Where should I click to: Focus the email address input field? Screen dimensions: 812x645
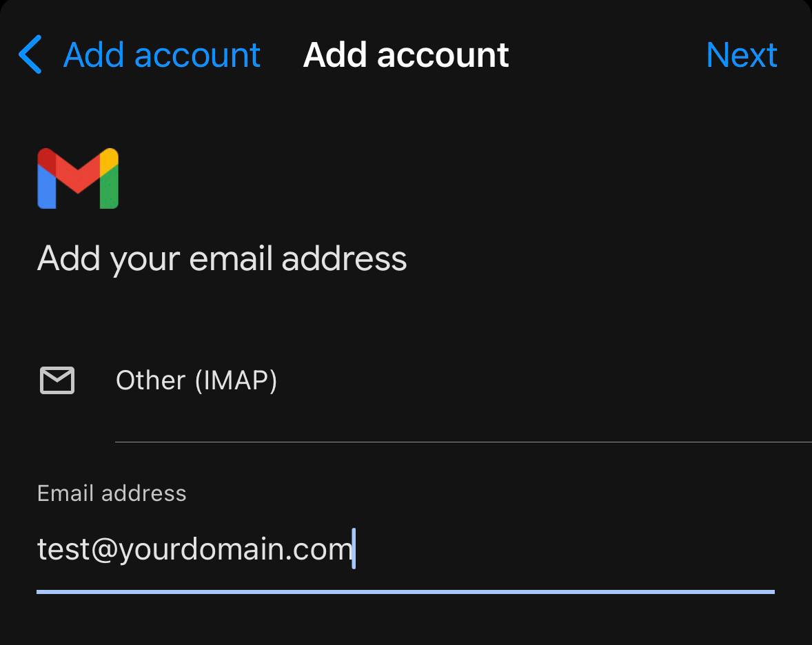(405, 550)
